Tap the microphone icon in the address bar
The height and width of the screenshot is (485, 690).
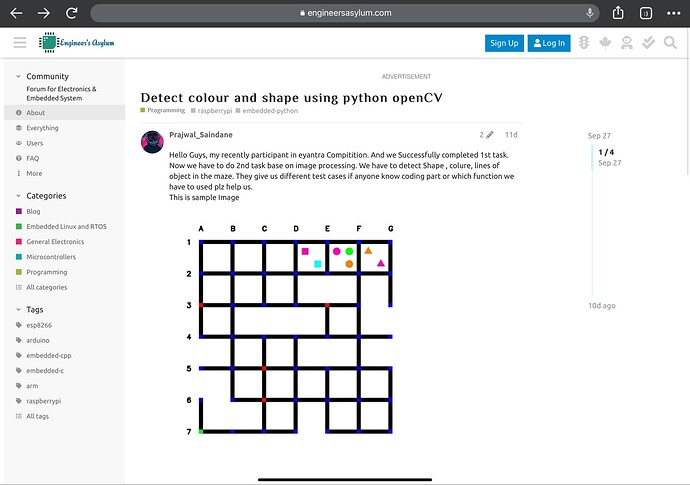(x=590, y=13)
